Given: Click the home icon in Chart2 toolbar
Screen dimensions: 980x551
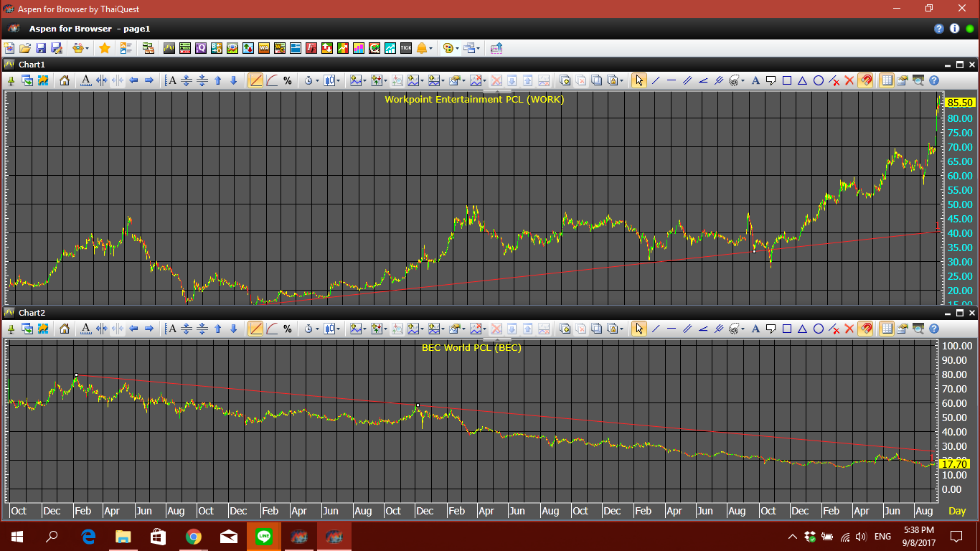Looking at the screenshot, I should click(x=65, y=329).
